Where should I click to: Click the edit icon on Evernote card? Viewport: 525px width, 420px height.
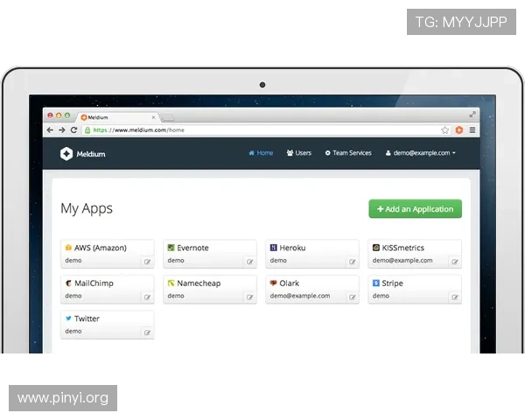click(249, 262)
